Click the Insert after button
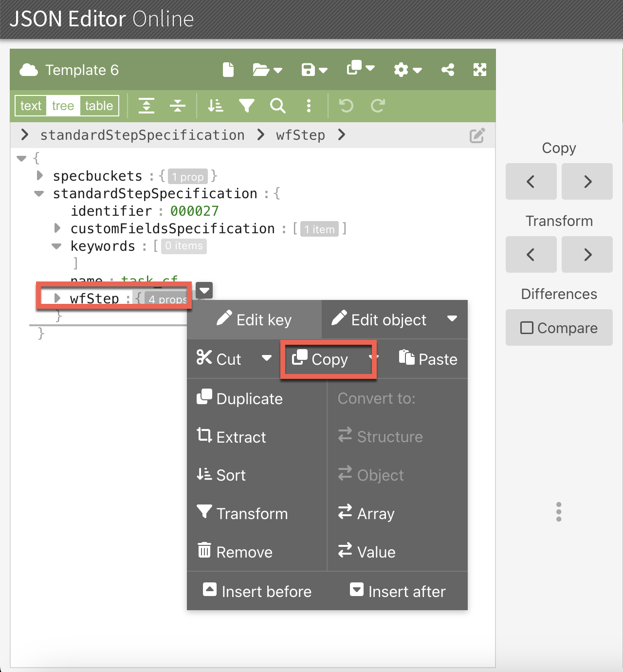Viewport: 623px width, 672px height. click(x=398, y=591)
